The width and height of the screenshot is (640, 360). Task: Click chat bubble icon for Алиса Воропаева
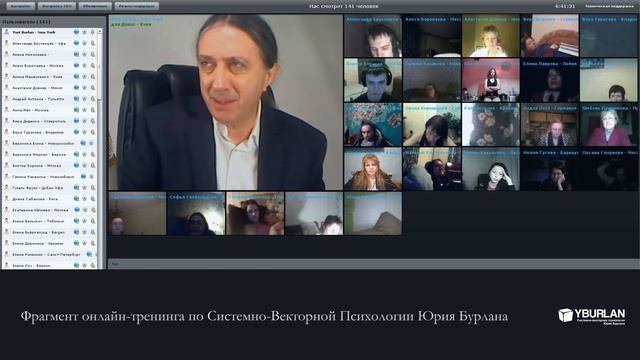coord(76,65)
